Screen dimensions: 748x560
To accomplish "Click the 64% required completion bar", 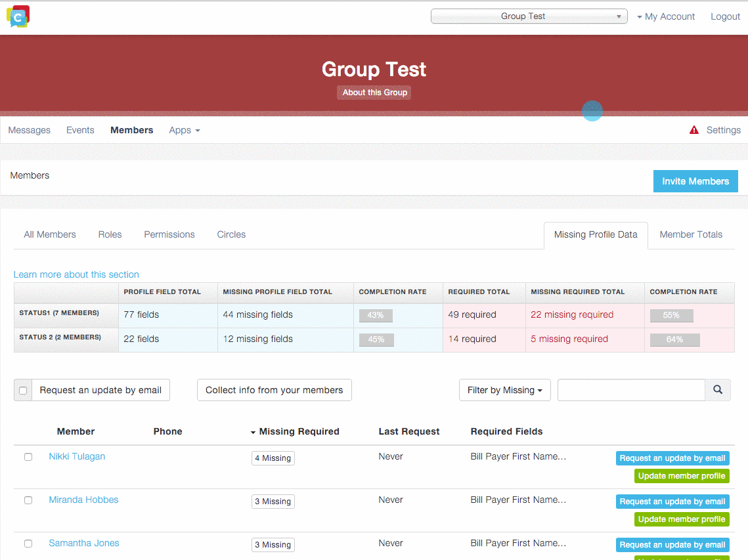I will click(x=674, y=339).
